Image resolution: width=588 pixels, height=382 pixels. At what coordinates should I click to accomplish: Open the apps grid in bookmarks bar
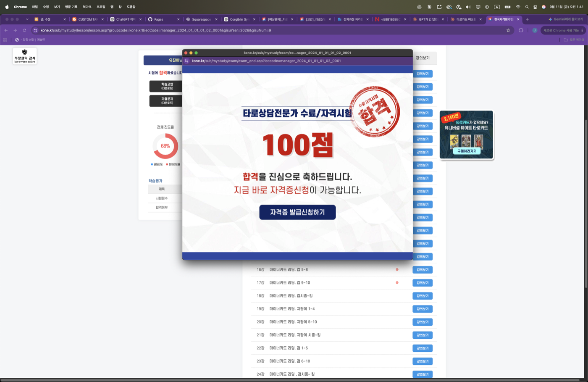(5, 40)
